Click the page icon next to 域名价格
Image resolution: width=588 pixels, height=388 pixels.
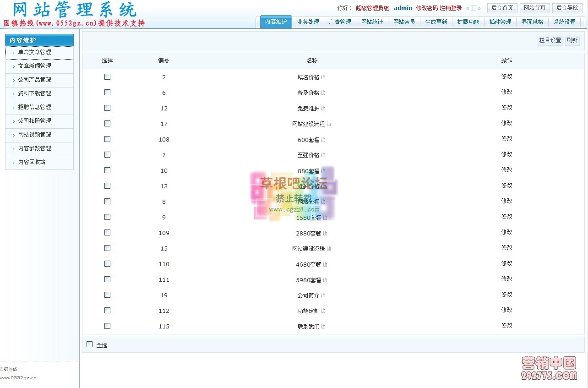[323, 77]
